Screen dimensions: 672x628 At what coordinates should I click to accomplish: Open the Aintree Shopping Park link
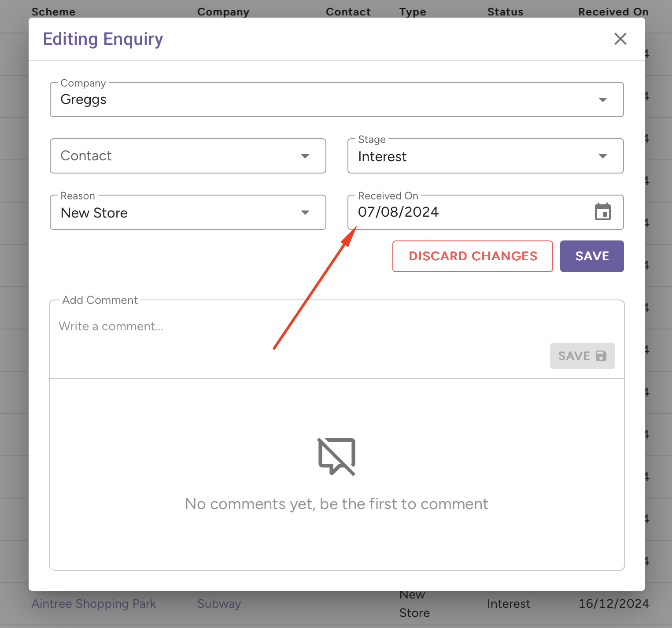[94, 603]
